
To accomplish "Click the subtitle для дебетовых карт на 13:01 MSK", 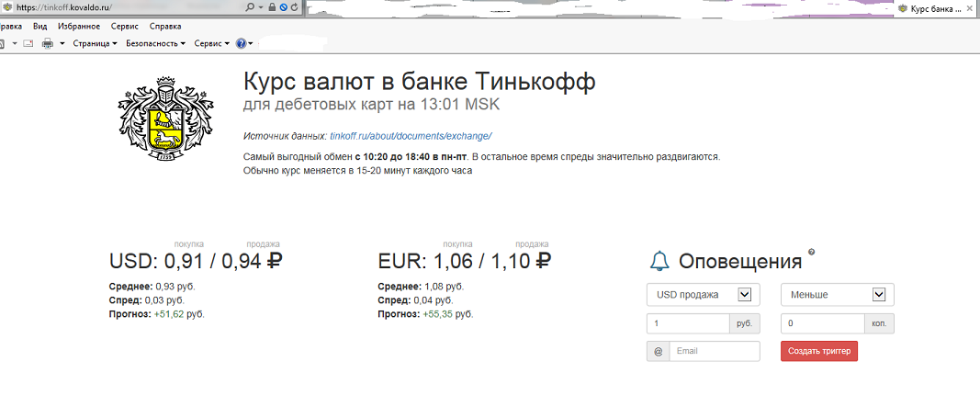I will (x=371, y=106).
